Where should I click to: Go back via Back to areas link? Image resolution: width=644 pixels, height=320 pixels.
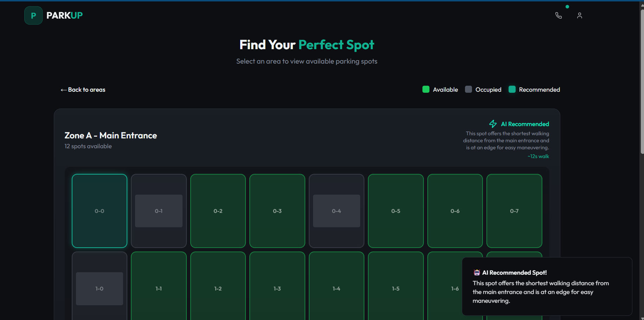[83, 90]
